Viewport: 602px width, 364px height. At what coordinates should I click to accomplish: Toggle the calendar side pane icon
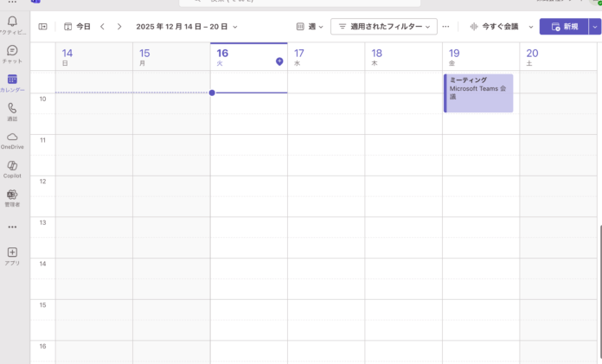click(43, 27)
